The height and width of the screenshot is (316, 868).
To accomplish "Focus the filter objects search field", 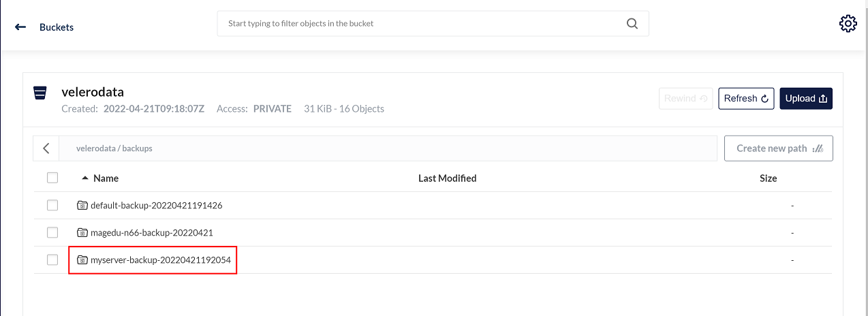I will pos(422,23).
